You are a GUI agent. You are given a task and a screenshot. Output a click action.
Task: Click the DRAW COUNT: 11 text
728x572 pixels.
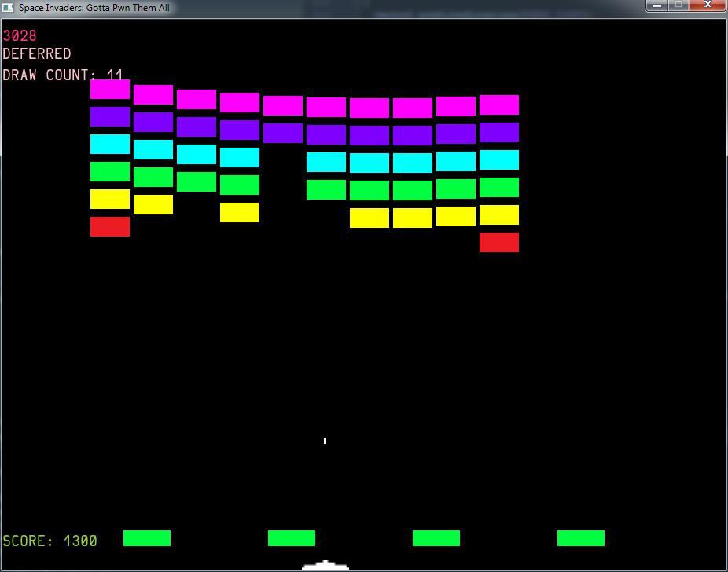click(x=63, y=75)
